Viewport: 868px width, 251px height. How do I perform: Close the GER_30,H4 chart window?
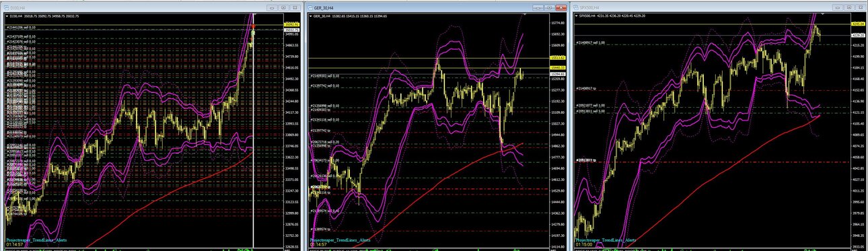561,8
